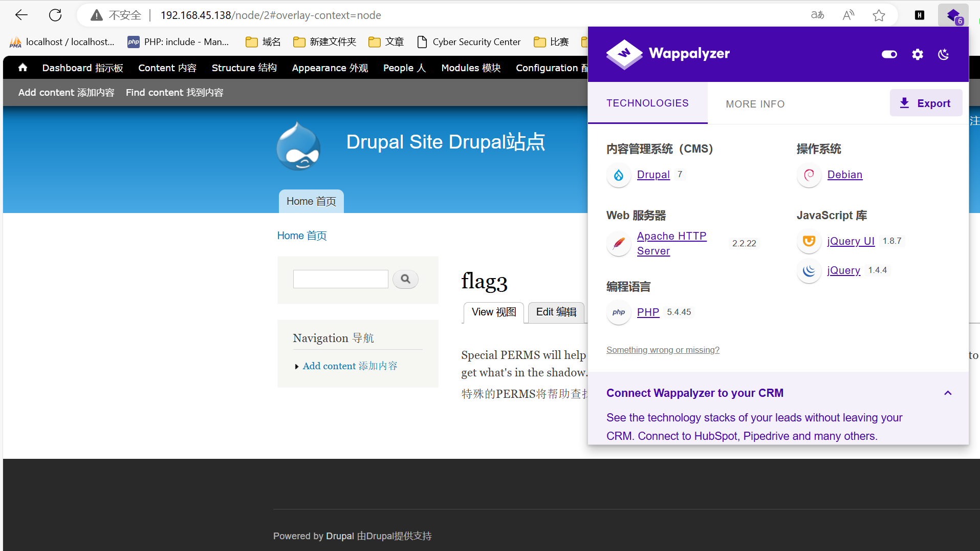Open the Wappalyzer extension icon
980x551 pixels.
tap(954, 15)
